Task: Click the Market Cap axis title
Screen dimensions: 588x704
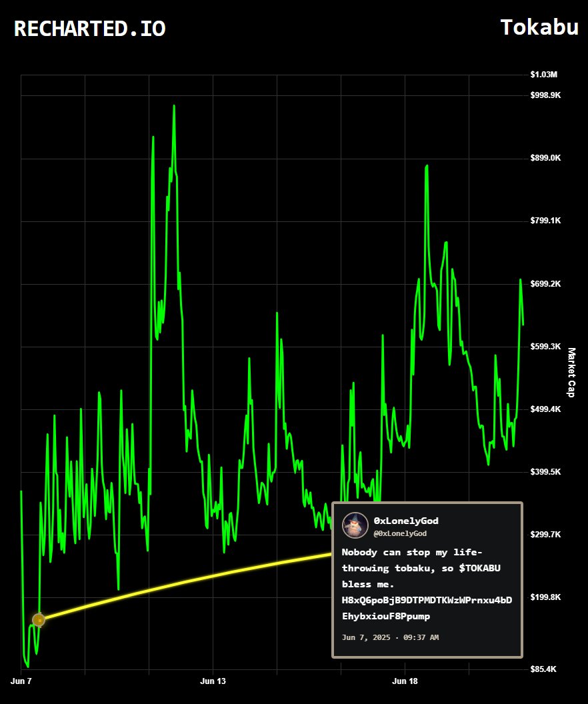Action: 571,372
